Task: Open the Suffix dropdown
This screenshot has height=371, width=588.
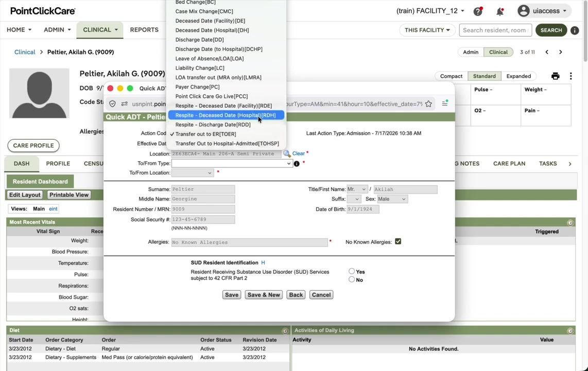Action: (x=354, y=199)
